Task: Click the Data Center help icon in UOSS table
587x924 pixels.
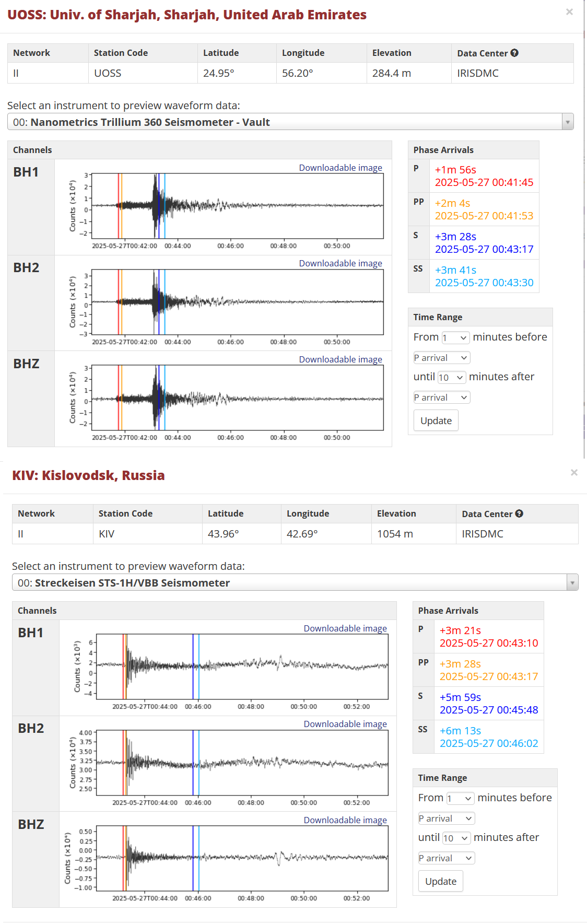Action: pos(514,53)
